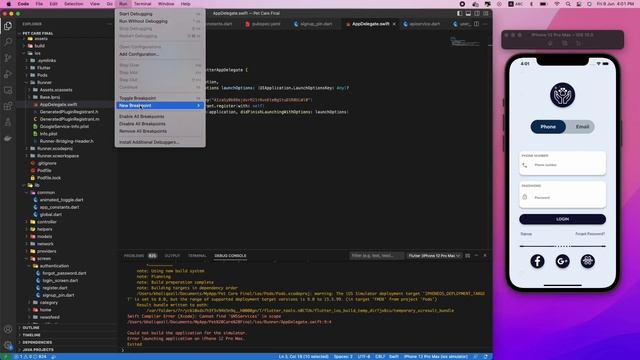Select Phone in the simulator login toggle
Viewport: 640px width, 360px height.
tap(548, 127)
